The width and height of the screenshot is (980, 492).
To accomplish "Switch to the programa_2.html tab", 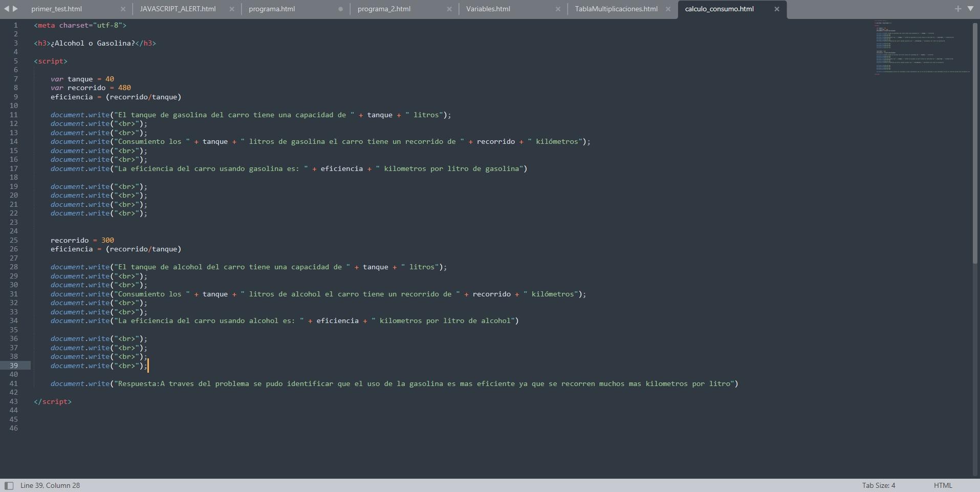I will click(384, 9).
